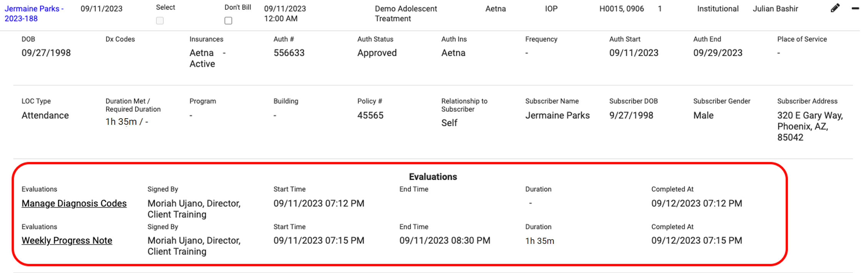Image resolution: width=868 pixels, height=273 pixels.
Task: Click the Approved auth status value
Action: (377, 53)
